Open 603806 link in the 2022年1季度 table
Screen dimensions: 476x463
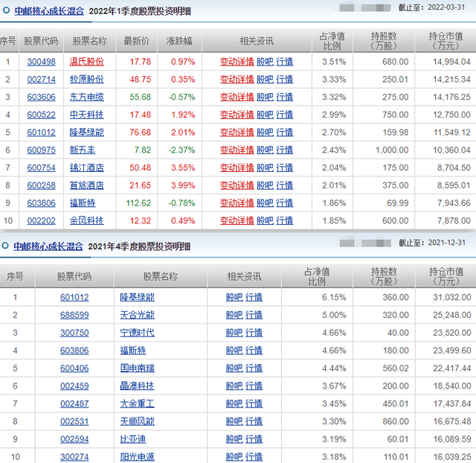pyautogui.click(x=42, y=202)
